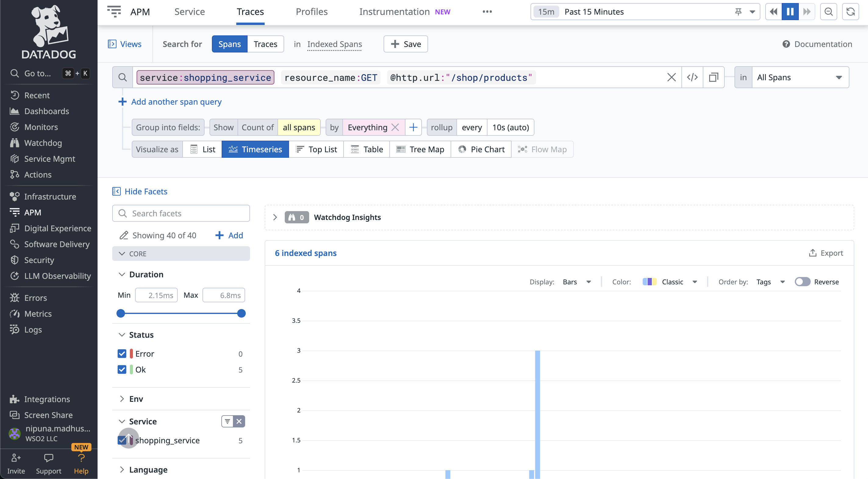Open the time range dropdown

[x=752, y=12]
